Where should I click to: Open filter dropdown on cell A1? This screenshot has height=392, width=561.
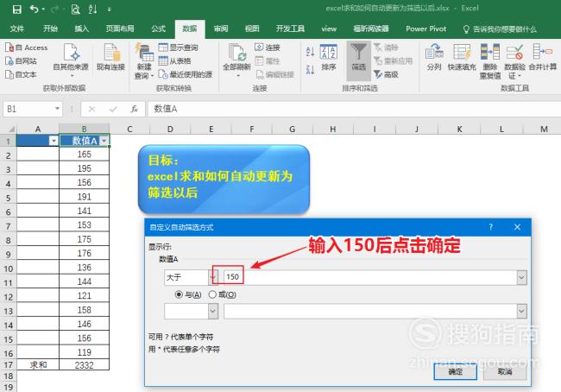click(x=54, y=141)
